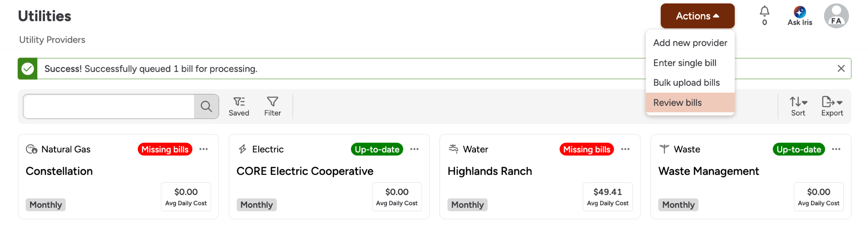Choose Enter single bill from menu
The image size is (868, 251).
[x=684, y=63]
